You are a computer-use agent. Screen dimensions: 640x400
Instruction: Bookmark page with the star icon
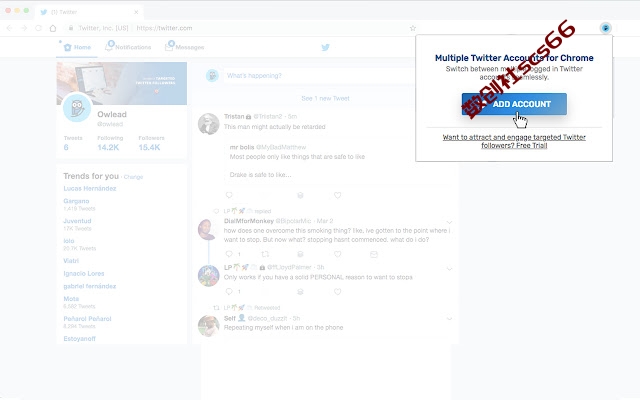(413, 28)
